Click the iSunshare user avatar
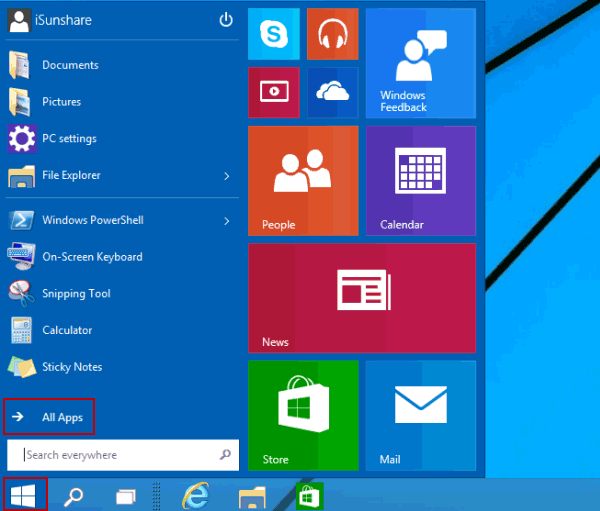The height and width of the screenshot is (511, 600). click(x=18, y=20)
